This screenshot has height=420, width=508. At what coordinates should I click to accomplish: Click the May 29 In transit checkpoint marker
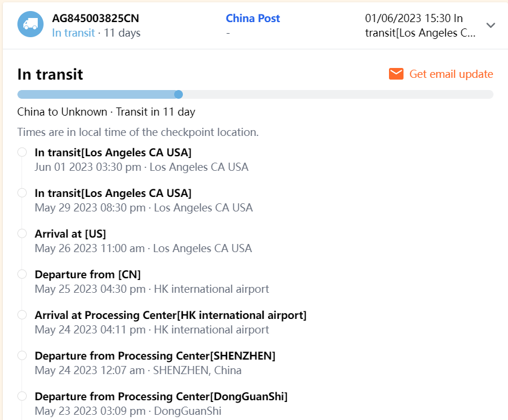pos(22,193)
